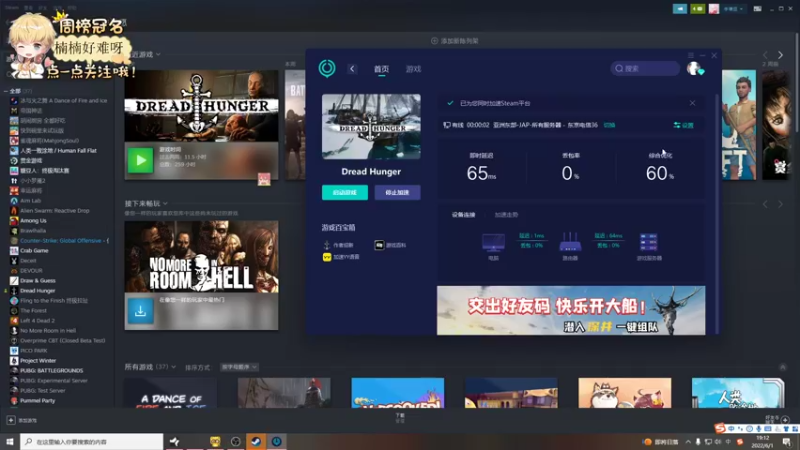
Task: Open the accelerator settings link with slider icon
Action: coord(684,125)
